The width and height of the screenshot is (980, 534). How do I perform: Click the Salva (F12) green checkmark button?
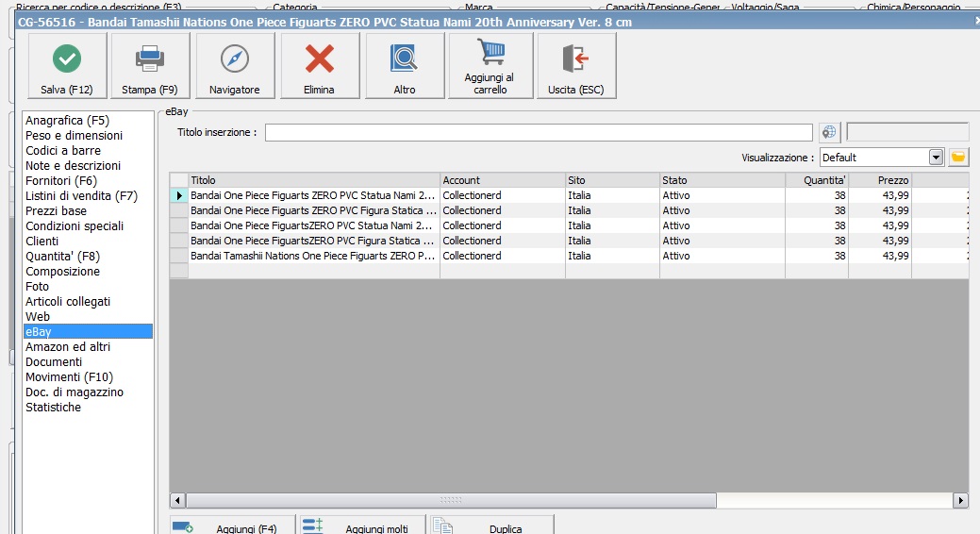67,66
